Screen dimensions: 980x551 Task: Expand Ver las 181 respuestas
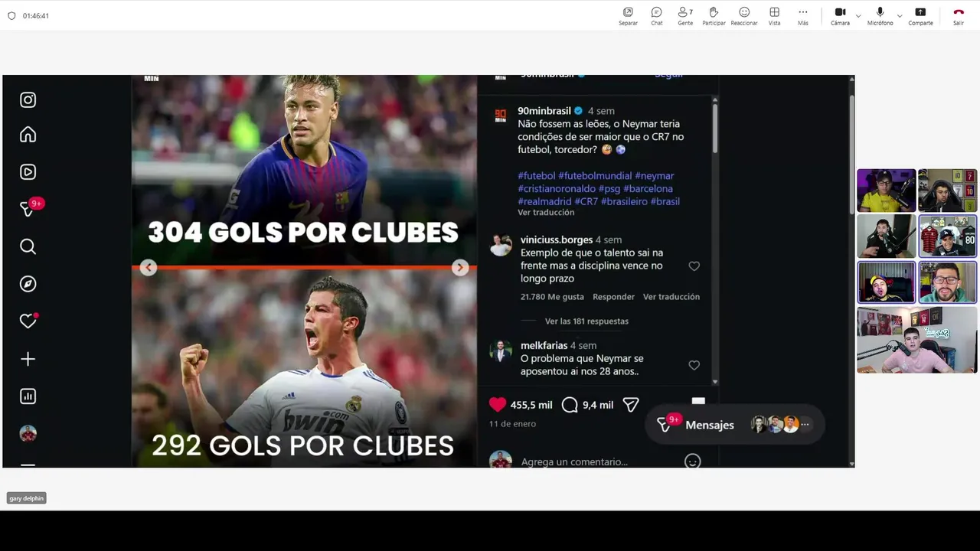pos(586,321)
